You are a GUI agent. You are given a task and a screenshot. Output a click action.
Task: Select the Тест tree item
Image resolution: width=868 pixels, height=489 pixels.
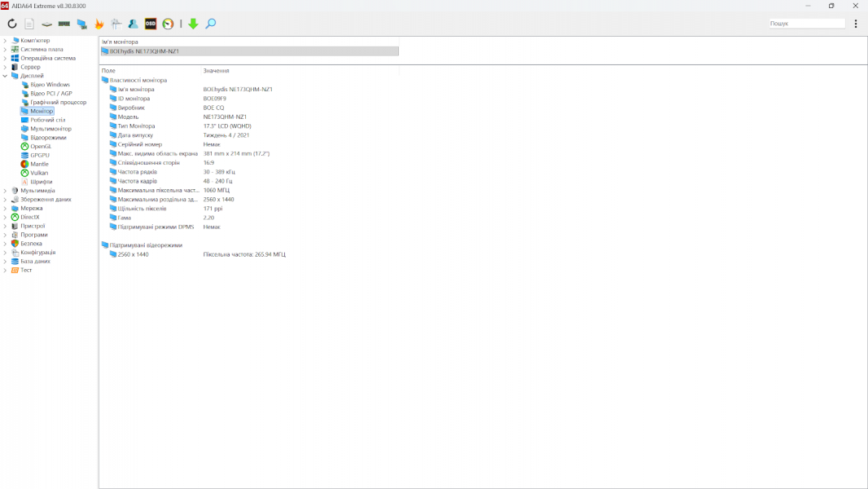[x=26, y=271]
